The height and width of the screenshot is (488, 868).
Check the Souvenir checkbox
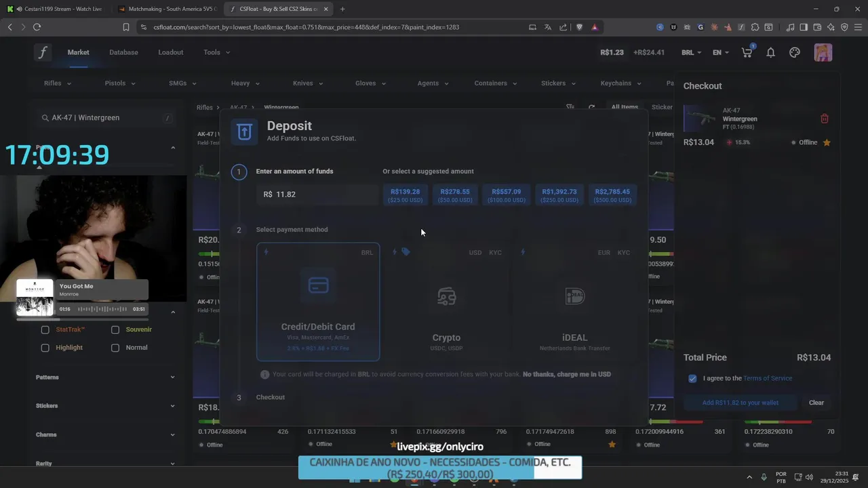pyautogui.click(x=115, y=329)
